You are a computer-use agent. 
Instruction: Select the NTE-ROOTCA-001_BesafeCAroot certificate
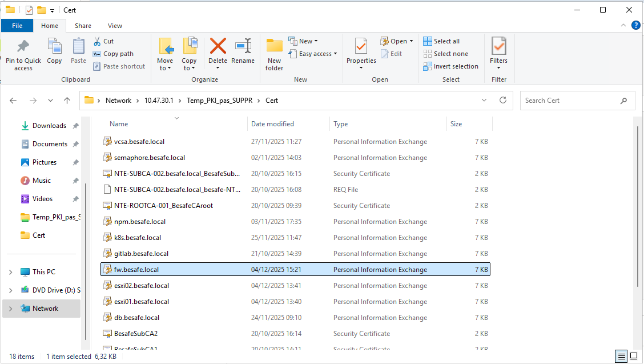click(x=295, y=206)
